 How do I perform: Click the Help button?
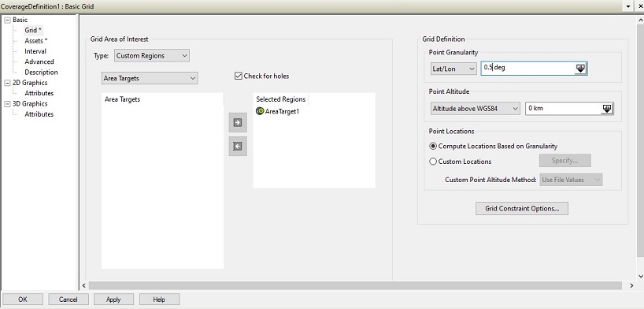coord(159,300)
